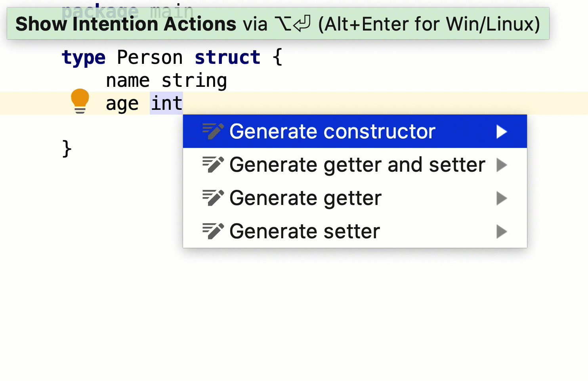
Task: Expand the Generate getter submenu arrow
Action: 502,198
